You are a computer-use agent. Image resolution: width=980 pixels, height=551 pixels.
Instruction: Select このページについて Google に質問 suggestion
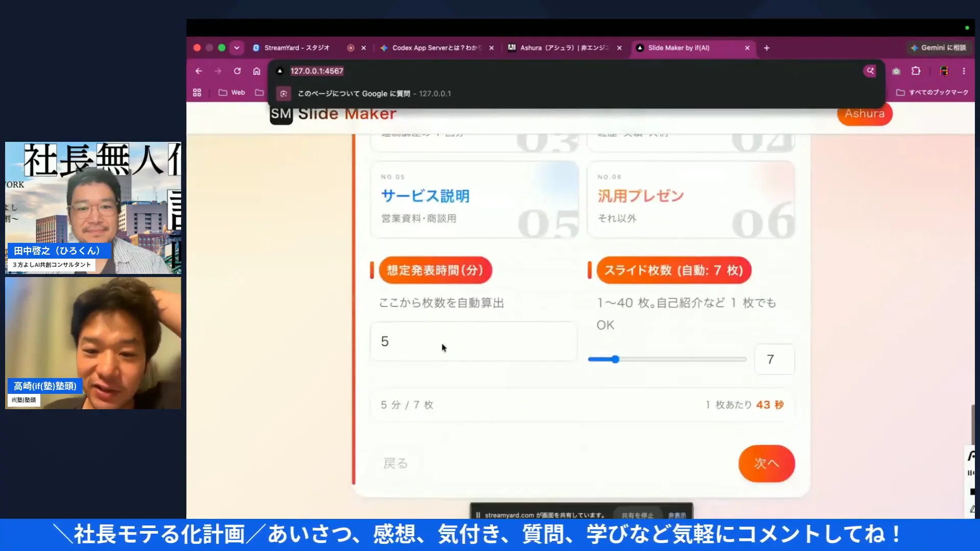point(576,93)
